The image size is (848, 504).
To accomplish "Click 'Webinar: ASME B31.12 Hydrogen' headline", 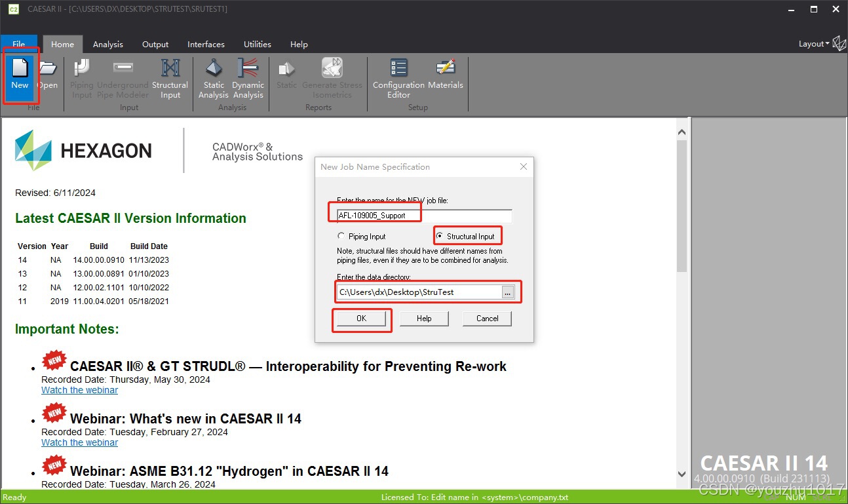I will (x=229, y=471).
